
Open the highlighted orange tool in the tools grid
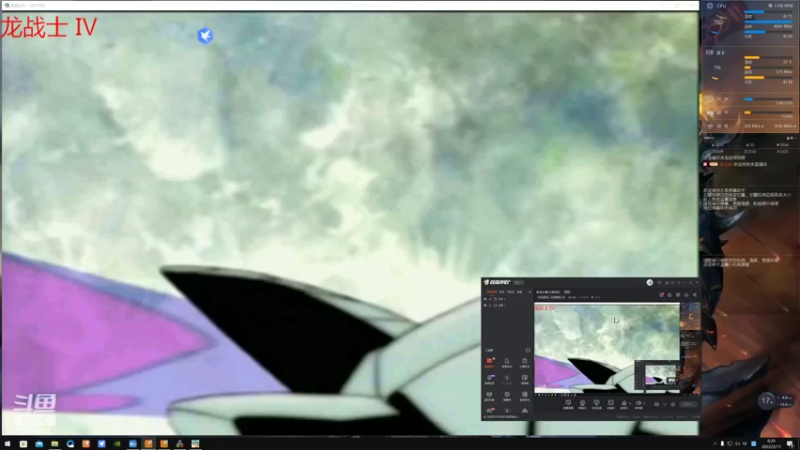[x=489, y=362]
